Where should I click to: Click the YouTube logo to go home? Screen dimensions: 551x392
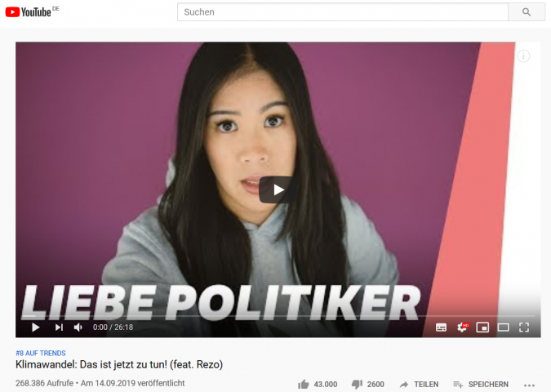[28, 12]
